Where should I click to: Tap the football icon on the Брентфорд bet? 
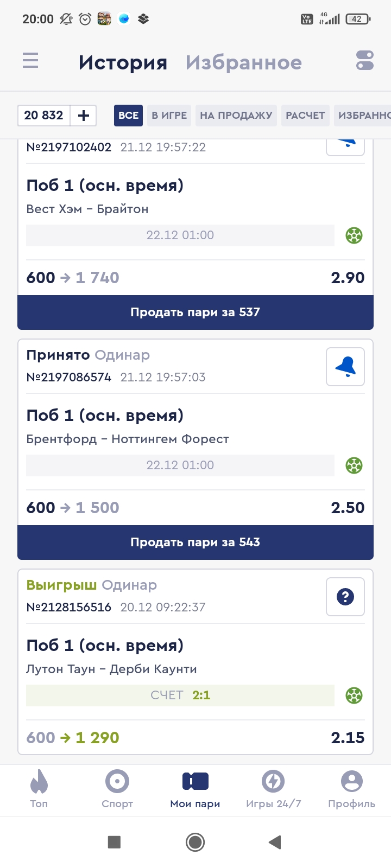click(354, 465)
